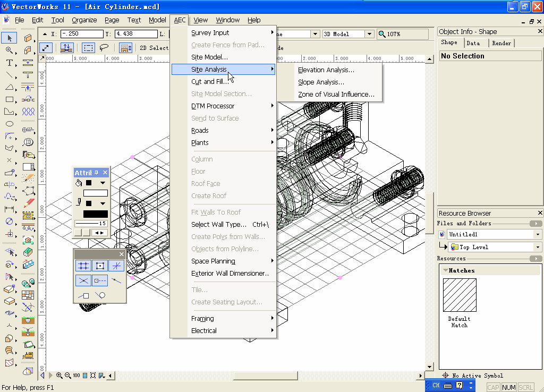544x392 pixels.
Task: Select the ID Label tool
Action: point(28,142)
